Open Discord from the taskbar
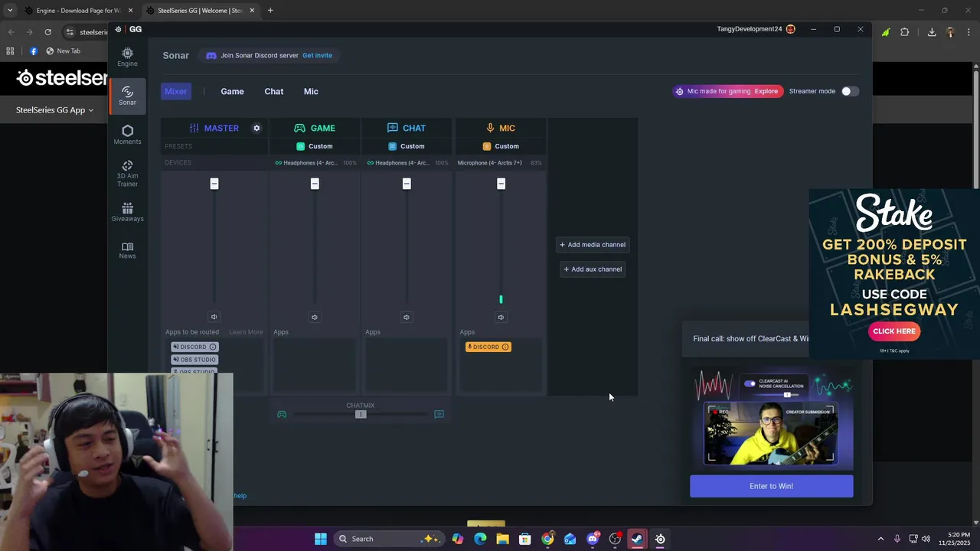The width and height of the screenshot is (980, 551). pos(593,539)
